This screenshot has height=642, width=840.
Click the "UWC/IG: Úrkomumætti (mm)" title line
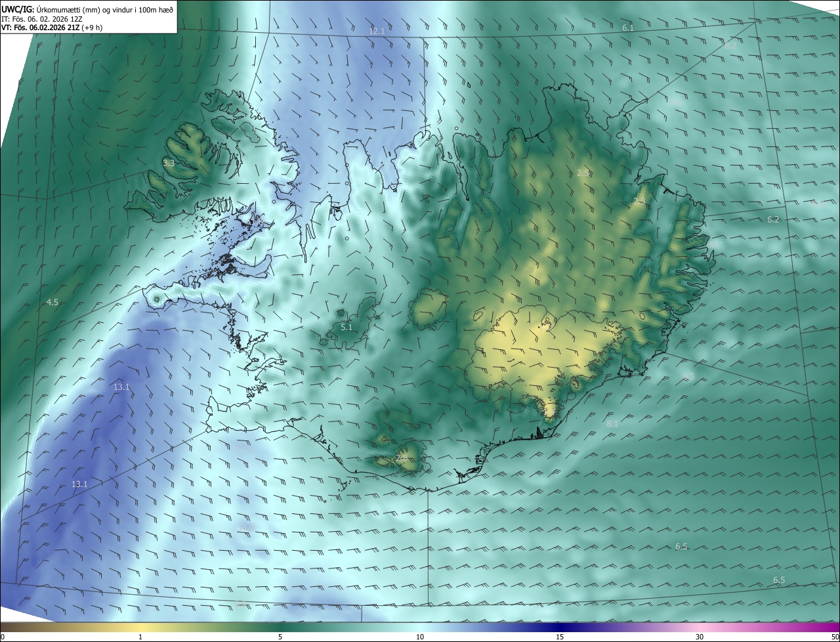[x=87, y=9]
